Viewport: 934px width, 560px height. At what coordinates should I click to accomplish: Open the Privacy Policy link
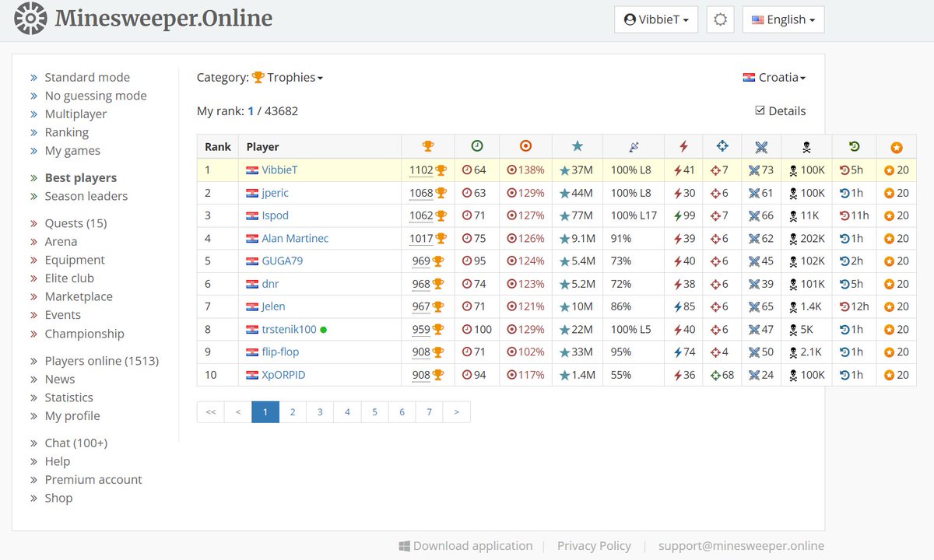[594, 546]
